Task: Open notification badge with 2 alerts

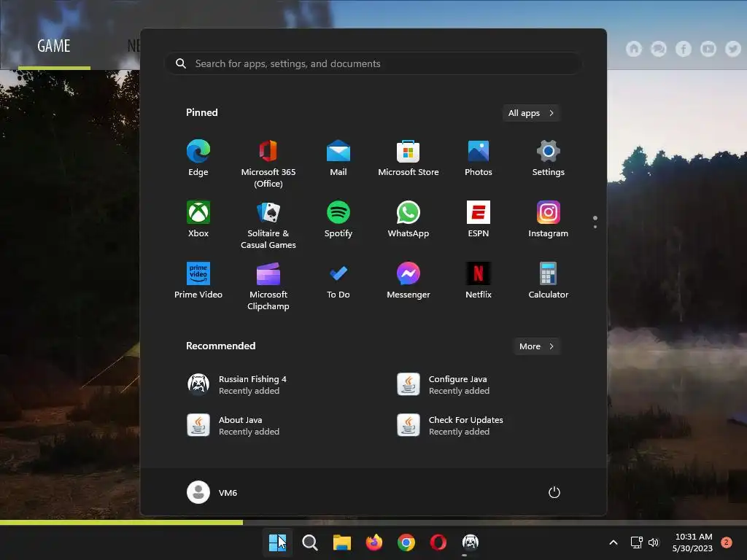Action: coord(727,542)
